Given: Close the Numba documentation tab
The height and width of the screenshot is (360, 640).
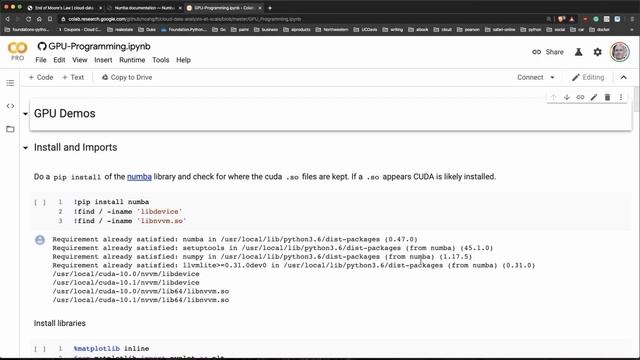Looking at the screenshot, I should pyautogui.click(x=180, y=8).
